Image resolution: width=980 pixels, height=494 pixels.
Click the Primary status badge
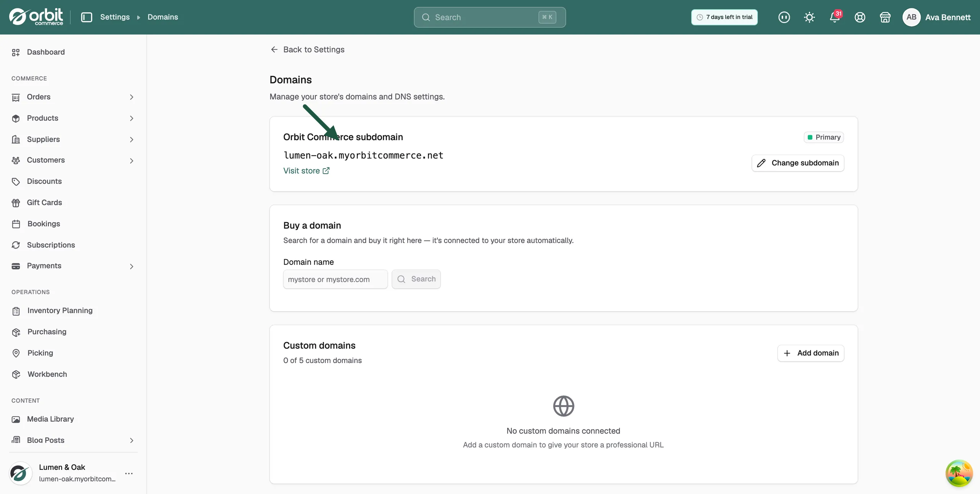pos(824,137)
